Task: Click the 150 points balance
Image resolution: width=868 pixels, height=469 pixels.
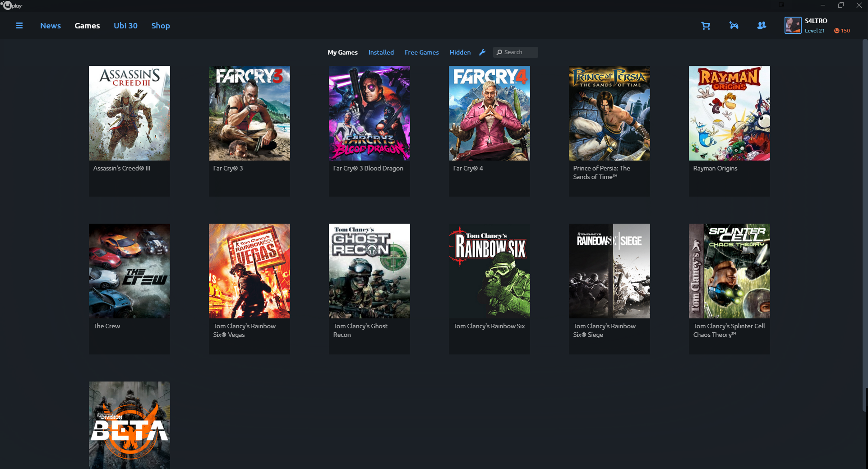Action: 845,31
